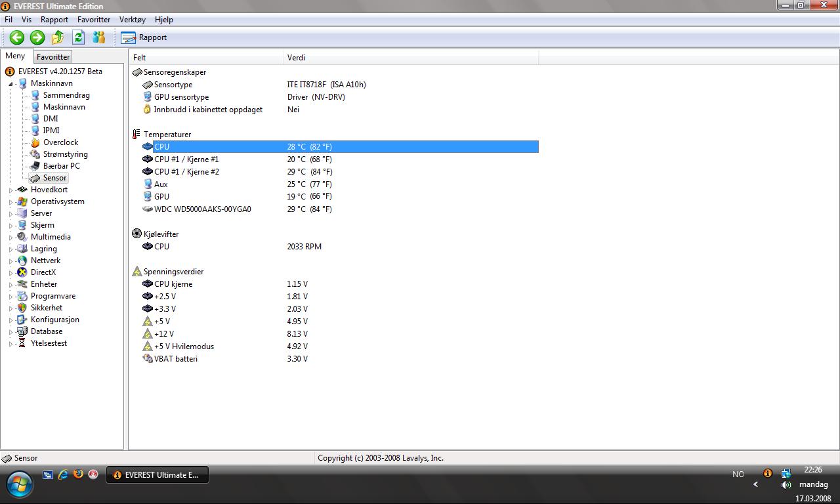Select the VBAT batteri row

[x=334, y=359]
